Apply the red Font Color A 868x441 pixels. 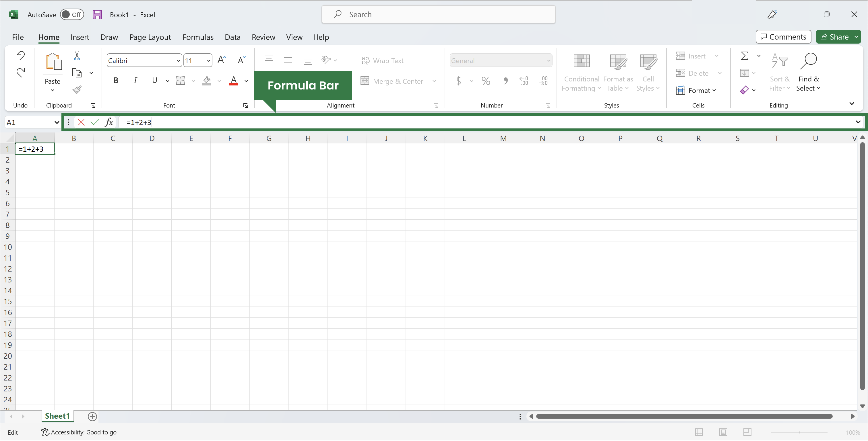click(234, 81)
